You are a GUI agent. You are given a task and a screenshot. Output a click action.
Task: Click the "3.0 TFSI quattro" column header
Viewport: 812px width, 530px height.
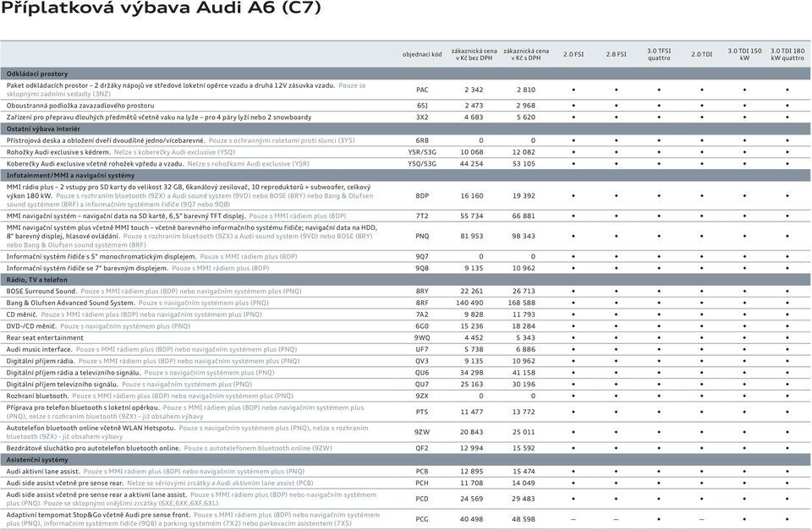659,54
